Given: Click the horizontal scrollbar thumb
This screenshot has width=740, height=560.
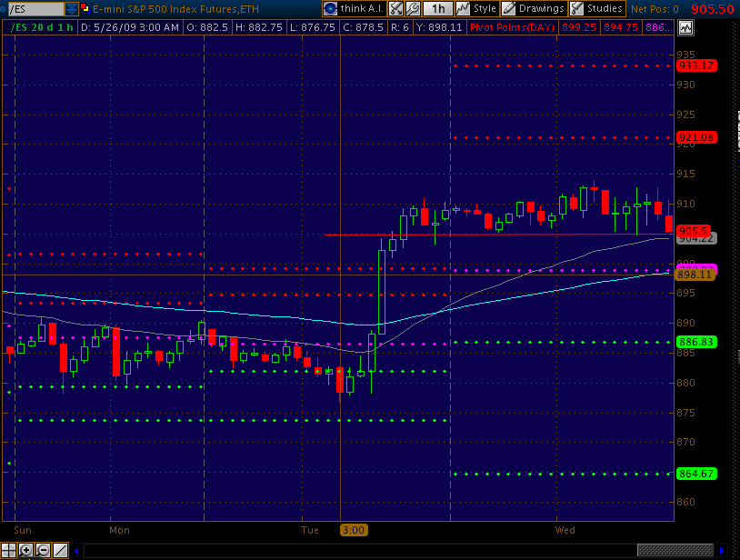Looking at the screenshot, I should pos(675,550).
